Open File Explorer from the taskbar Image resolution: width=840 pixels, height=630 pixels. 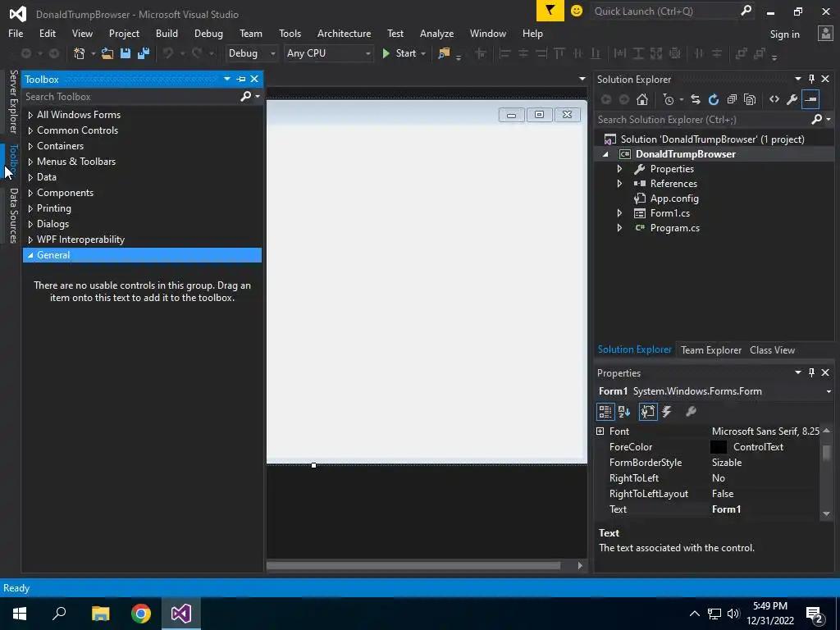coord(100,614)
